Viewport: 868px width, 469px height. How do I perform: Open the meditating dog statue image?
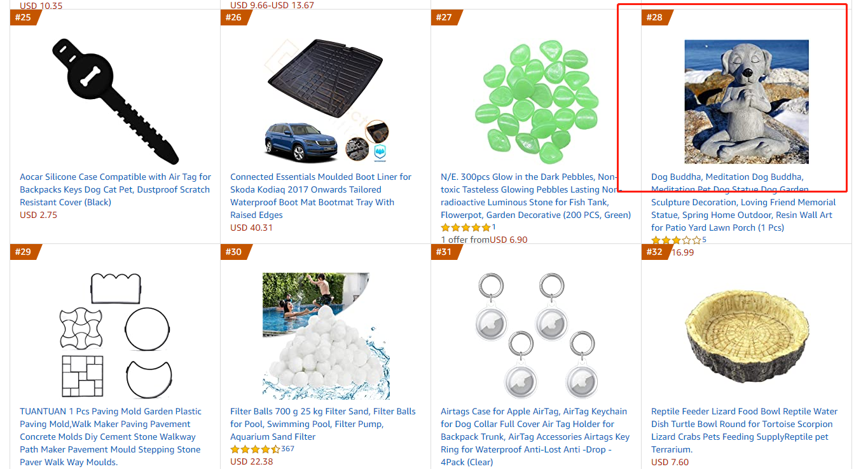[746, 102]
